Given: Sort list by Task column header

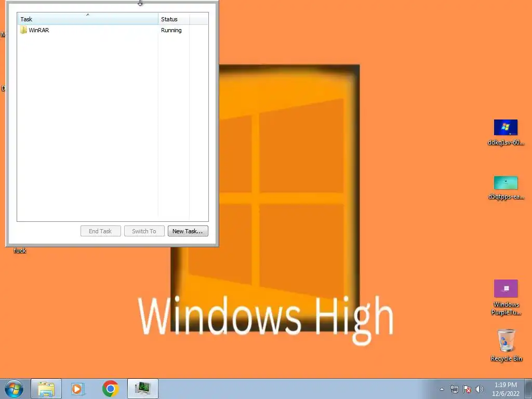Looking at the screenshot, I should point(88,19).
